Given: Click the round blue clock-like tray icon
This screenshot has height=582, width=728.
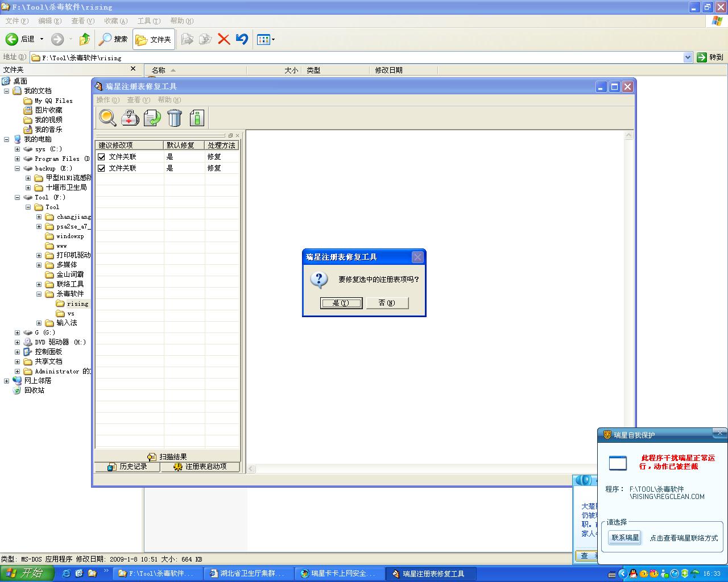Looking at the screenshot, I should (x=675, y=573).
